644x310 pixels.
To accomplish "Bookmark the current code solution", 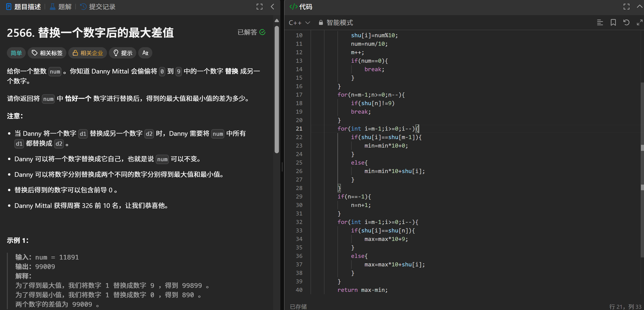I will [x=613, y=22].
